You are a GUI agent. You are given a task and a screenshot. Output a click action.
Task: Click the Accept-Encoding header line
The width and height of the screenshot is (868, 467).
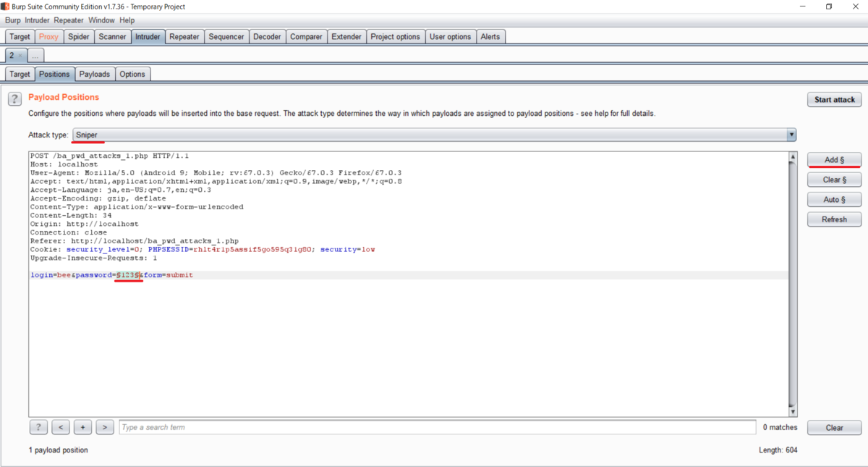pos(98,198)
